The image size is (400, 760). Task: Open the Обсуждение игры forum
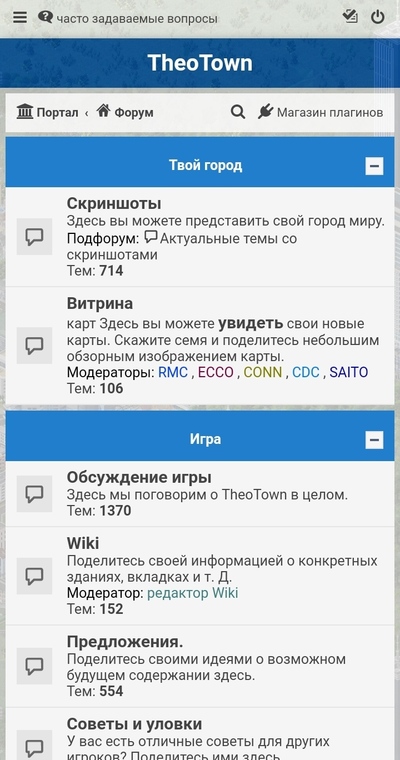(x=139, y=477)
